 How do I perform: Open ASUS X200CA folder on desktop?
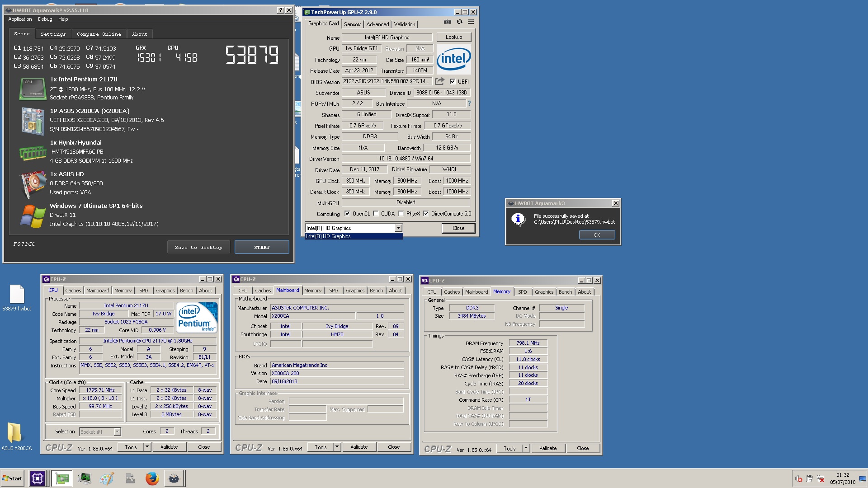click(x=17, y=436)
